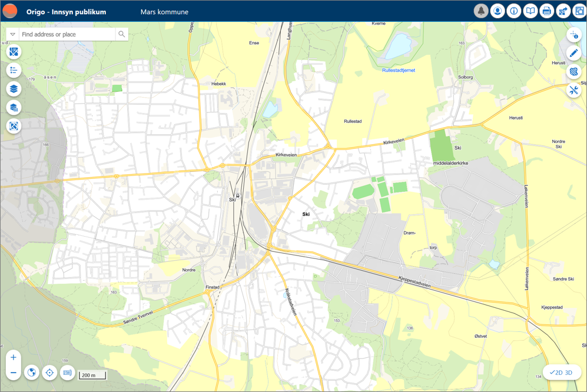Toggle the hatched area overlay button

coord(574,72)
